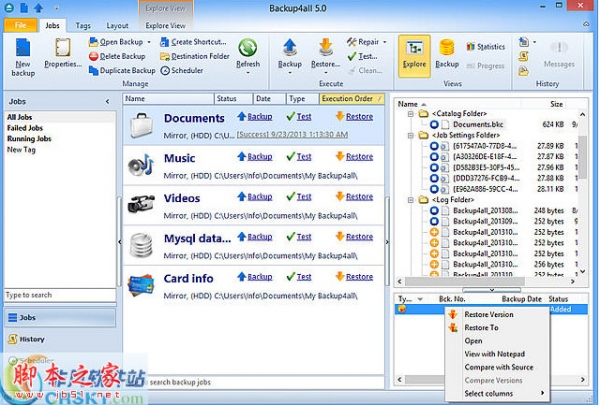Select the Explore view button

coord(414,56)
